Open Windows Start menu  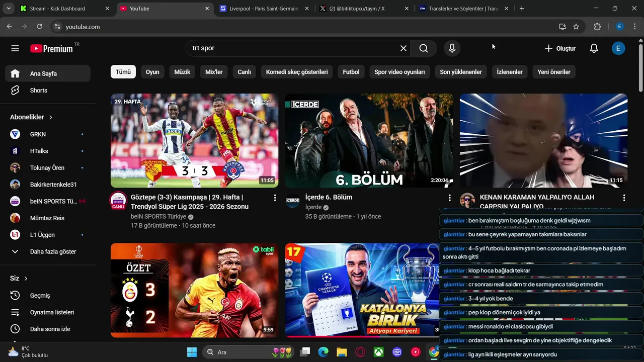(x=192, y=352)
